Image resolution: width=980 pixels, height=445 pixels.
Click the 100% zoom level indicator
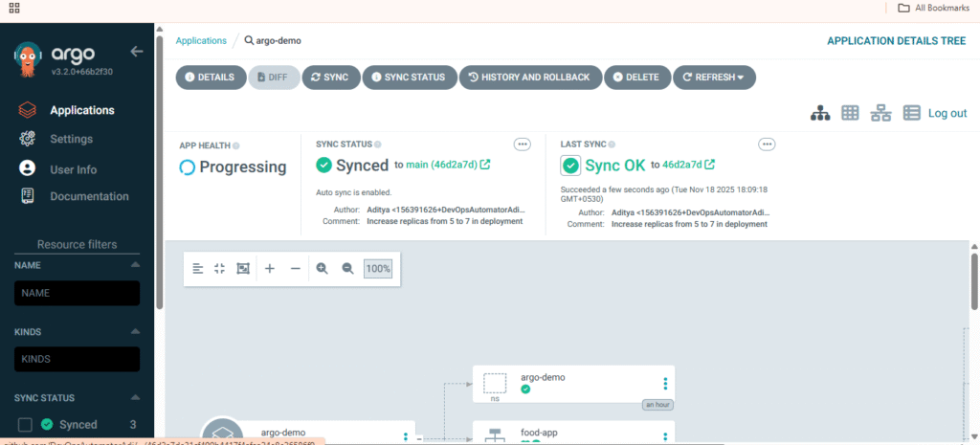[378, 269]
